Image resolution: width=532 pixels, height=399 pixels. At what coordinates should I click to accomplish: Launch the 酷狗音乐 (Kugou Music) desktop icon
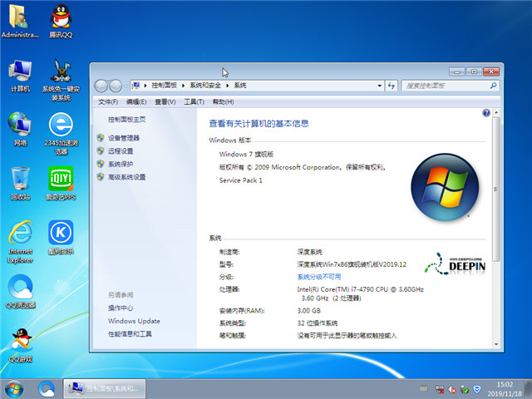point(61,237)
